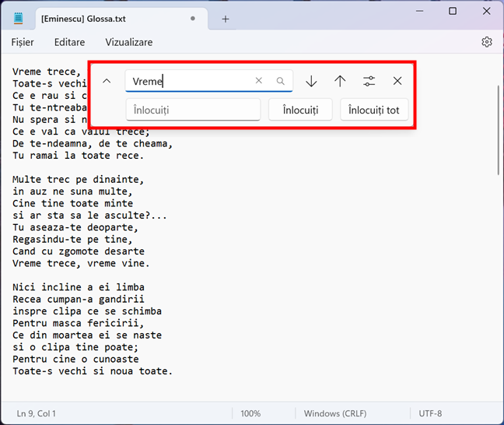Maximize the Notepad window
504x425 pixels.
pyautogui.click(x=453, y=11)
